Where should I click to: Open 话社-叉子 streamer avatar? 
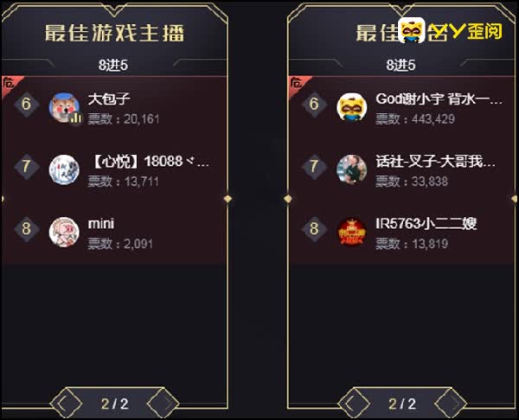(352, 170)
